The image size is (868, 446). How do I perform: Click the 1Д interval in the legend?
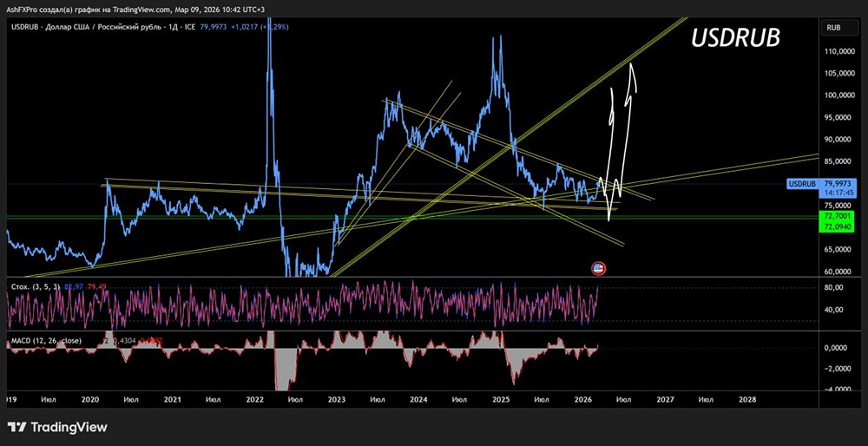tap(174, 27)
